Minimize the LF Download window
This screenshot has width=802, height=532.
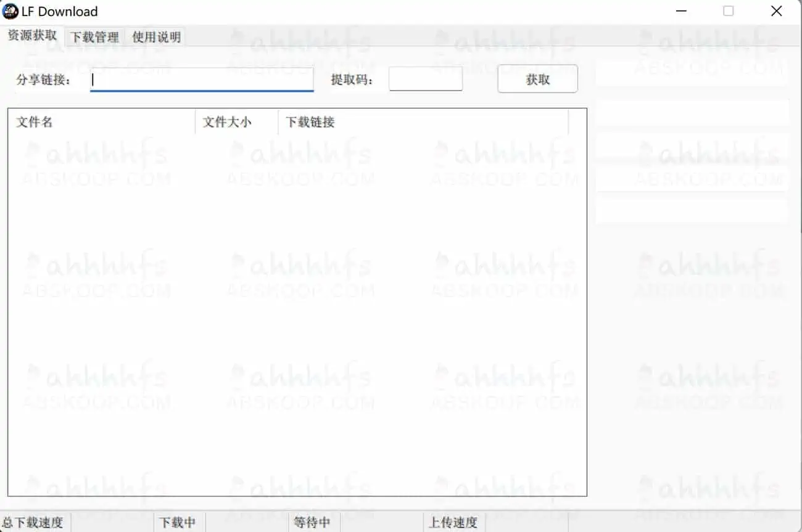tap(680, 11)
